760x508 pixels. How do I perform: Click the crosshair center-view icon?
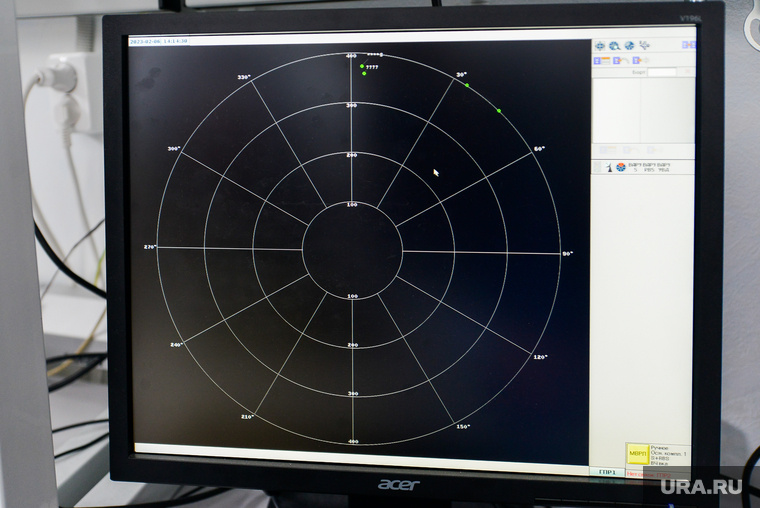click(x=600, y=46)
